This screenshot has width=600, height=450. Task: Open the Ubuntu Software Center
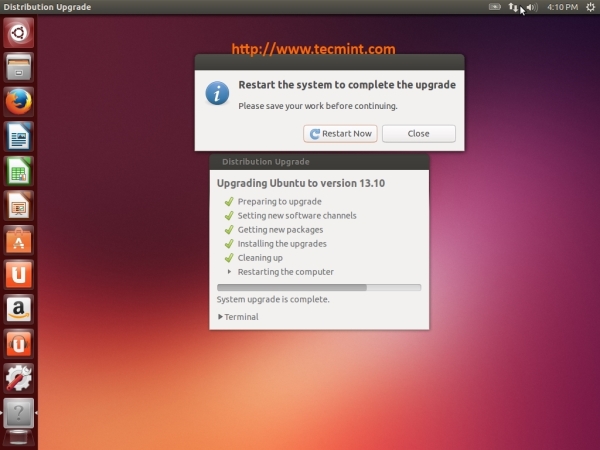18,240
